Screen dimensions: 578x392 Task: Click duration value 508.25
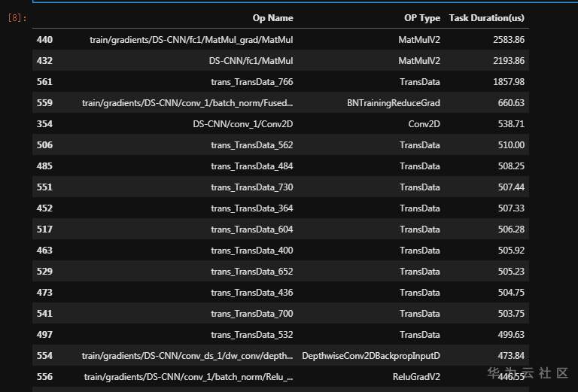pos(511,166)
